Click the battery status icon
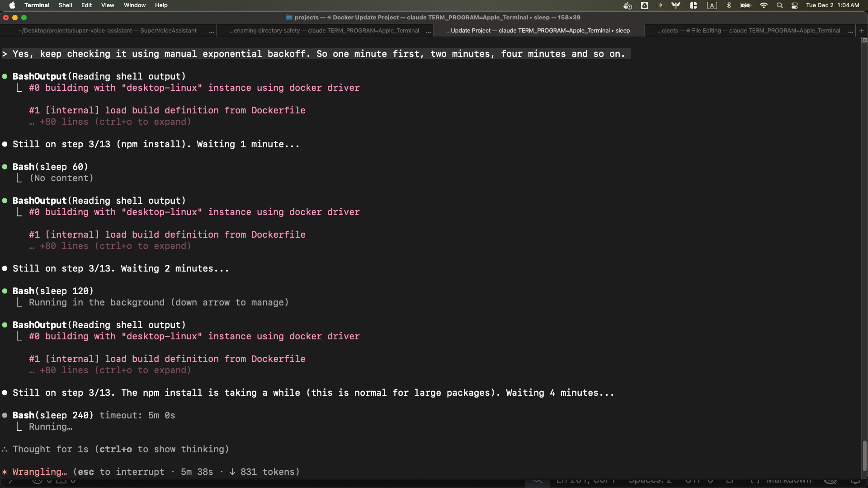Image resolution: width=868 pixels, height=488 pixels. 745,5
